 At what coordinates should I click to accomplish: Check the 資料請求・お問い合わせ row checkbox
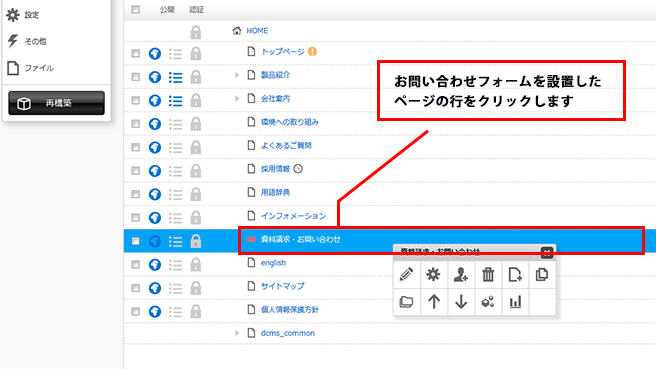point(136,241)
